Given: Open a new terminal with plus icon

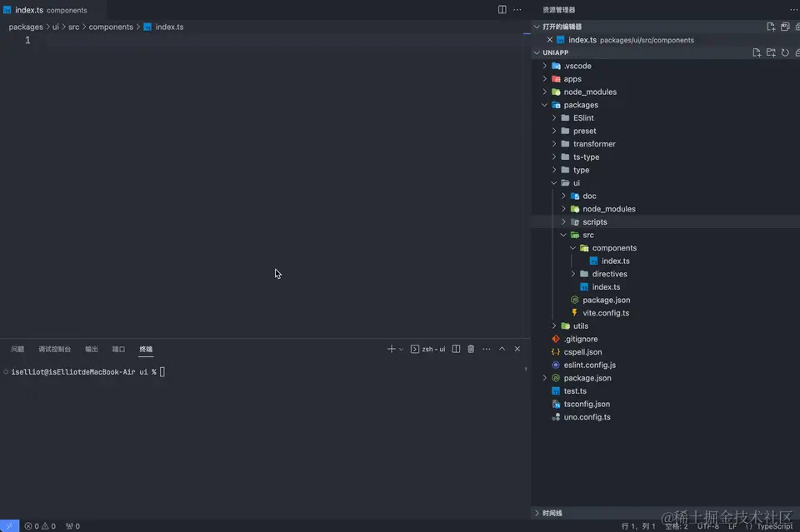Looking at the screenshot, I should pos(392,349).
